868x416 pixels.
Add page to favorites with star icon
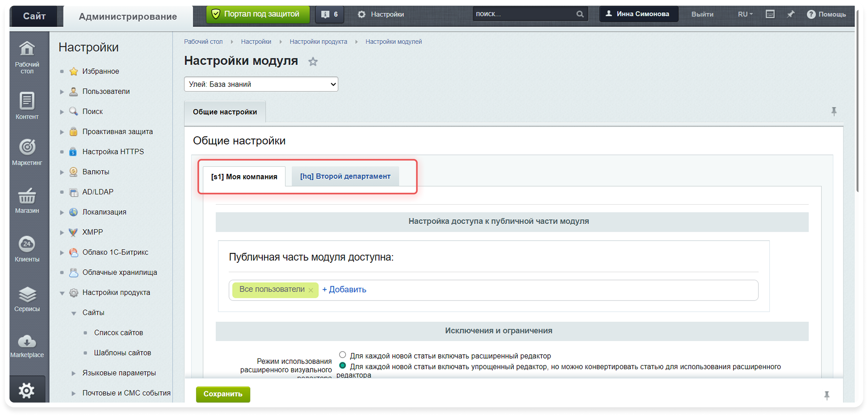pyautogui.click(x=313, y=62)
